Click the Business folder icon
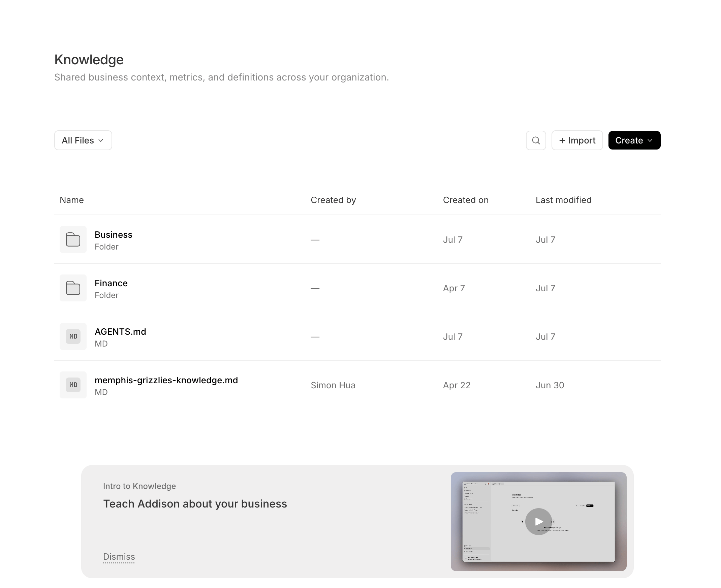 point(73,239)
